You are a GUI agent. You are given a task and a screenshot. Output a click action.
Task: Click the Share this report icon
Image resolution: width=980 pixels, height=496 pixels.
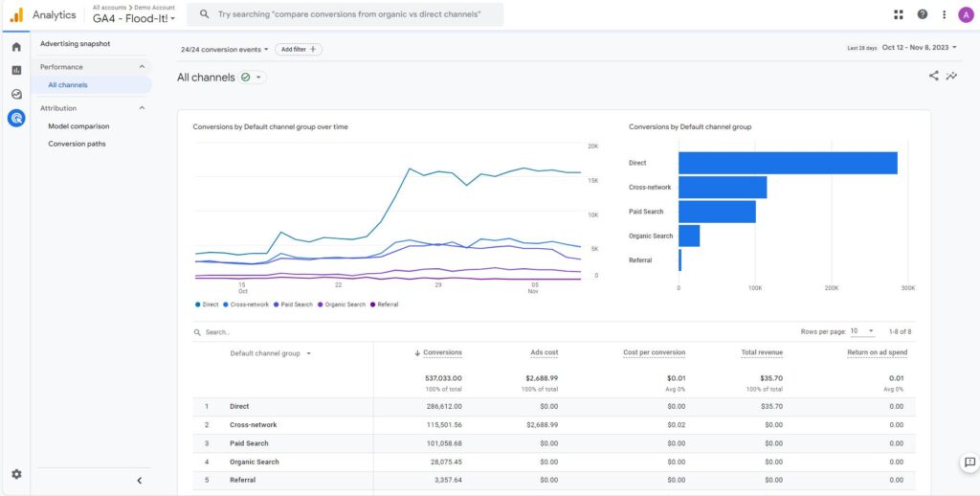coord(934,76)
